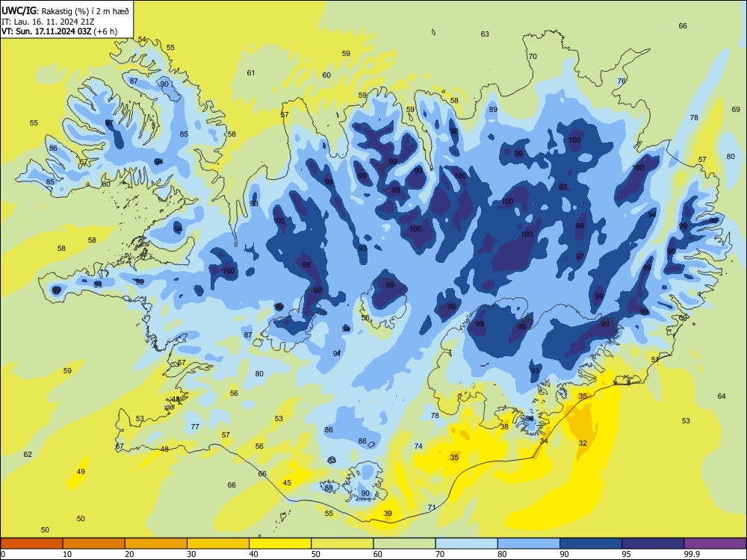The height and width of the screenshot is (560, 747).
Task: Click the purple legend swatch above 99.9
Action: [x=715, y=544]
